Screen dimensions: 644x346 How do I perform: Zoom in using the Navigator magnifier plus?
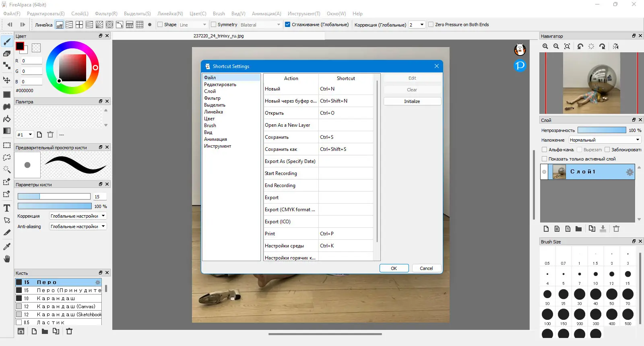[545, 46]
